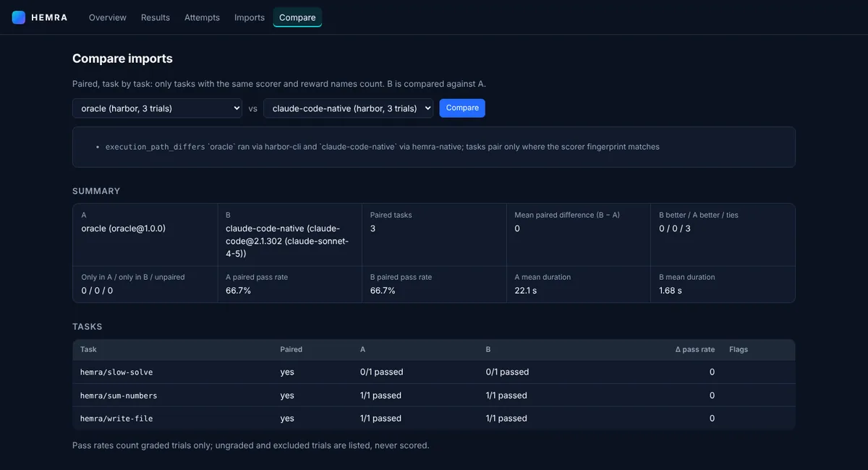Click sum-numbers row's B result "1/1 passed"

pyautogui.click(x=506, y=396)
